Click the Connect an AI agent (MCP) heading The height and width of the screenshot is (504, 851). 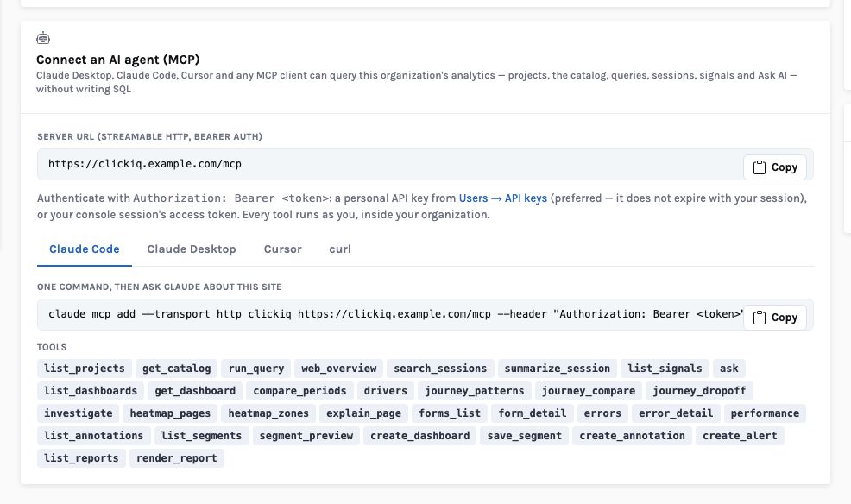(117, 60)
